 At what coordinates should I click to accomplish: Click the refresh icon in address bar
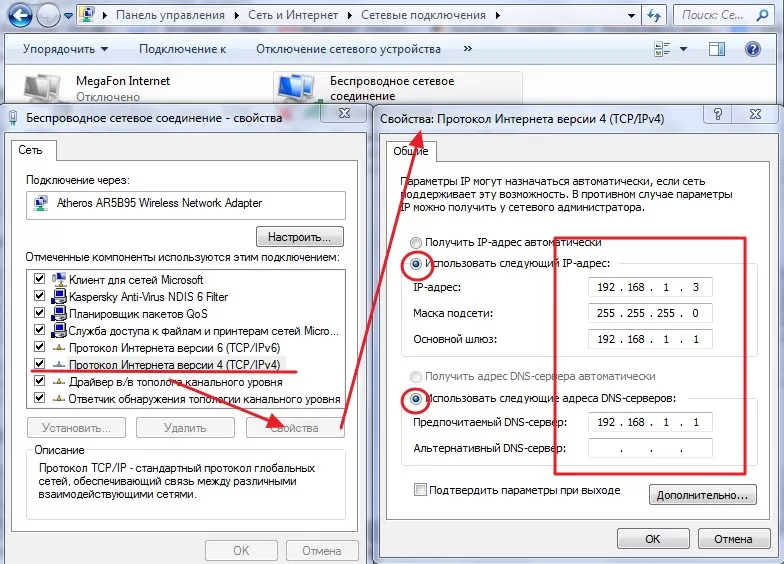654,16
